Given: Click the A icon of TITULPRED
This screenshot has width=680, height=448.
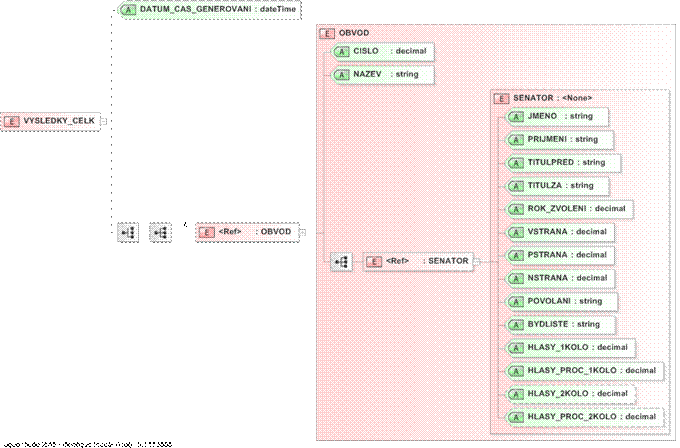Looking at the screenshot, I should coord(516,163).
